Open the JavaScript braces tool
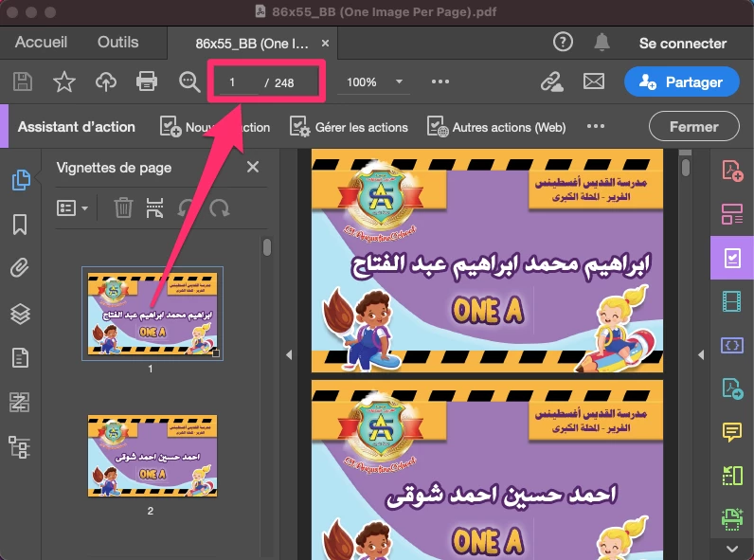Screen dimensions: 754x560 tap(732, 346)
